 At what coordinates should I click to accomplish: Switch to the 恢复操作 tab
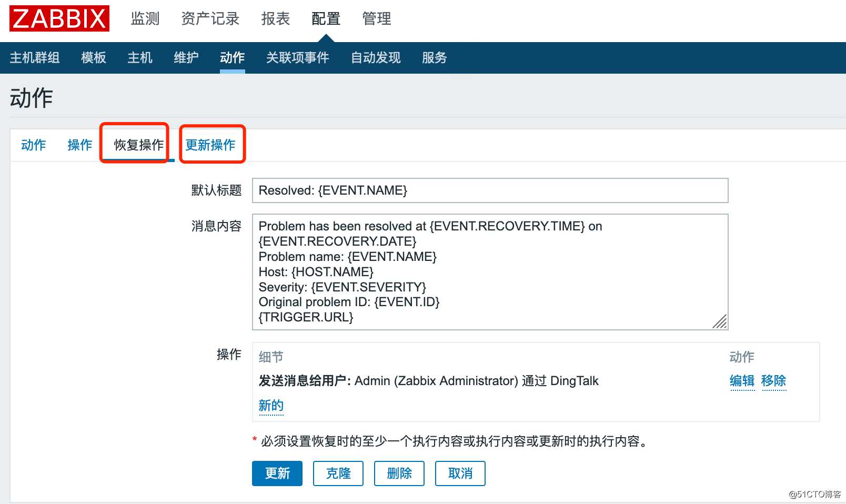click(139, 145)
